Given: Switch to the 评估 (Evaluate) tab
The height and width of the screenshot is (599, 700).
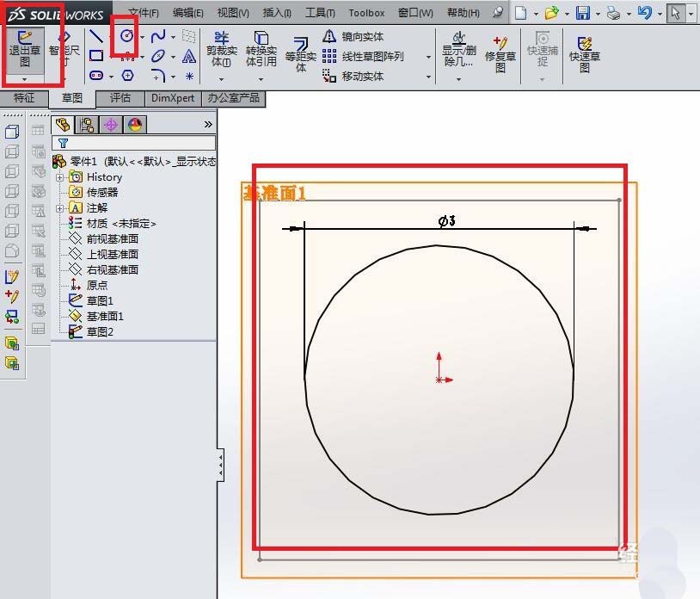Looking at the screenshot, I should coord(120,98).
